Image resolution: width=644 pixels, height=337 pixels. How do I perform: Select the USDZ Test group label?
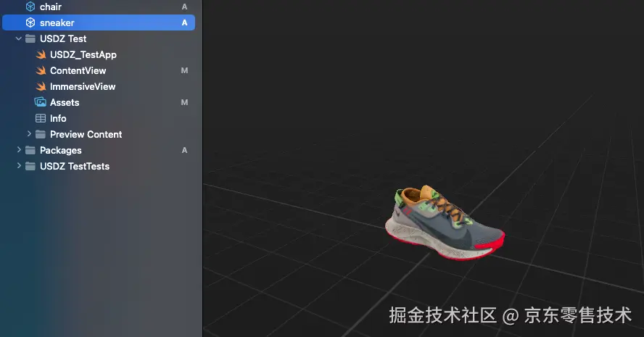click(63, 39)
